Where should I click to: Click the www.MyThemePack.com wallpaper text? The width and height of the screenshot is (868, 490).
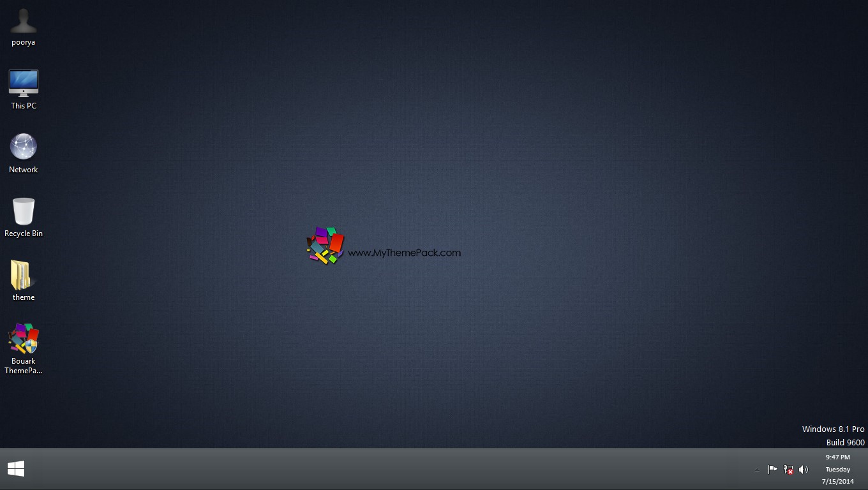point(404,253)
